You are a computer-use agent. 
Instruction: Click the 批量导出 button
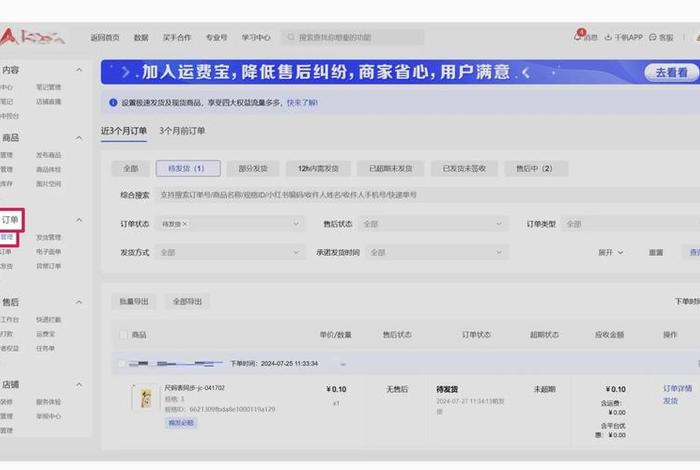pyautogui.click(x=134, y=302)
